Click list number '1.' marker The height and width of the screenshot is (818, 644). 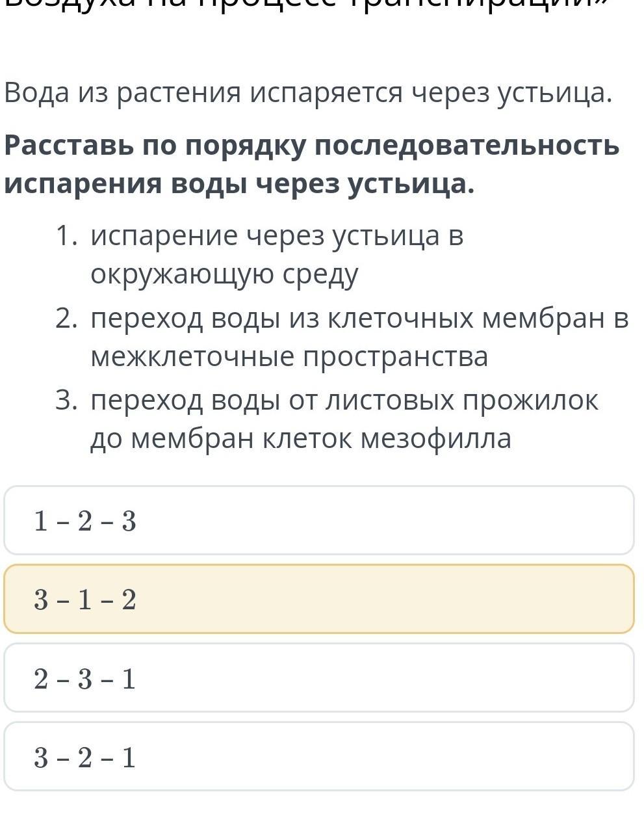pyautogui.click(x=68, y=235)
